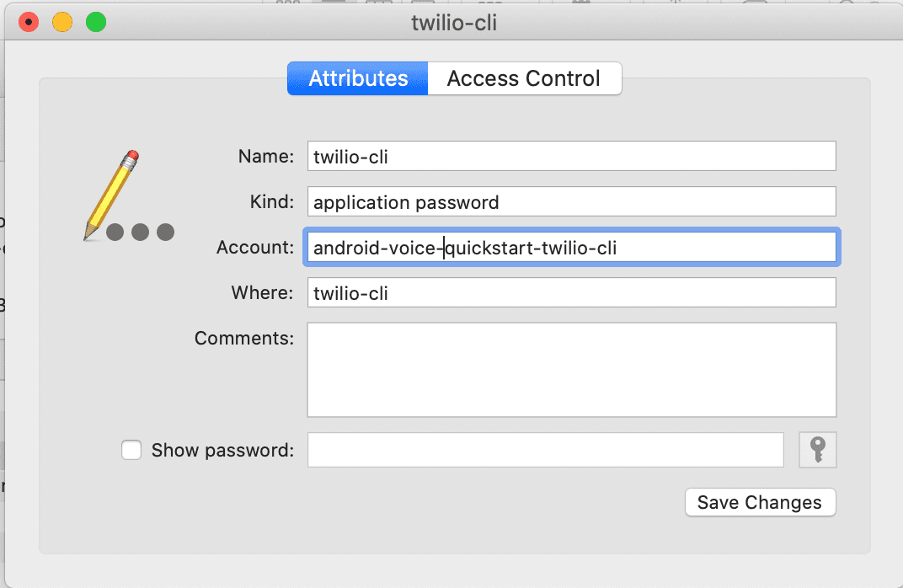Click the Attributes segmented control area

tap(357, 78)
